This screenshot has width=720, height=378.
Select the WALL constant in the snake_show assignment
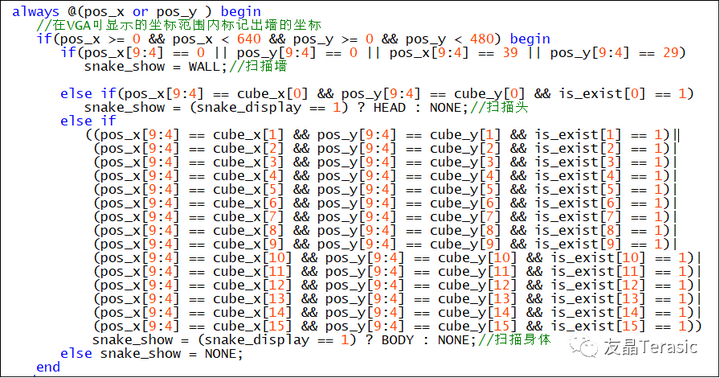(x=204, y=66)
